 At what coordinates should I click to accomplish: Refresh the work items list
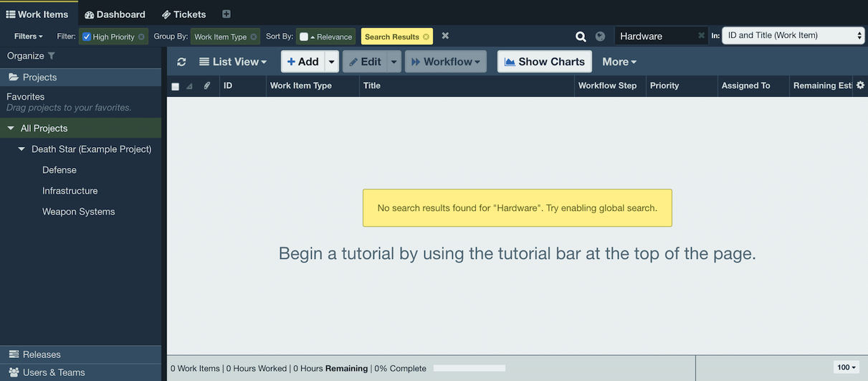(181, 62)
